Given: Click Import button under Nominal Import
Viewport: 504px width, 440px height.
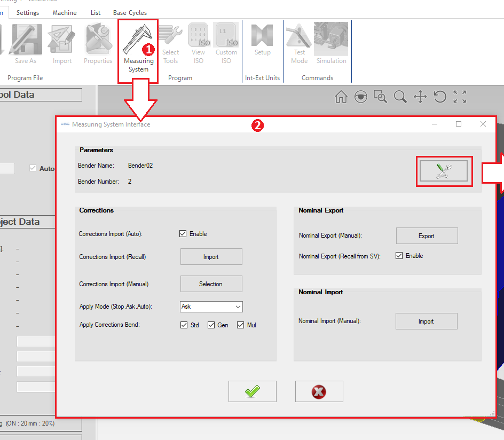Looking at the screenshot, I should 426,321.
